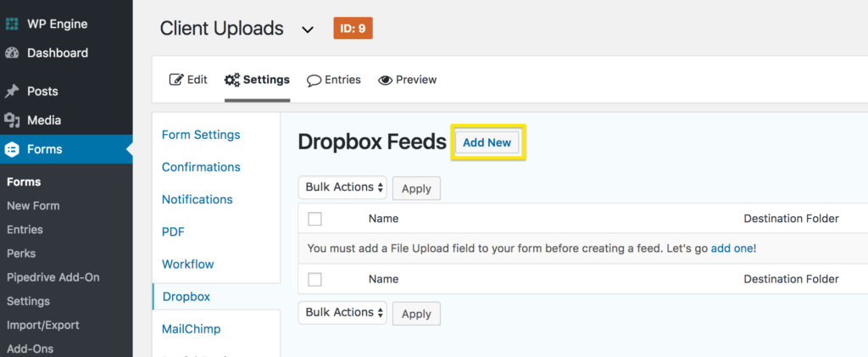Open Workflow settings
Screen dimensions: 868x357
[x=187, y=264]
